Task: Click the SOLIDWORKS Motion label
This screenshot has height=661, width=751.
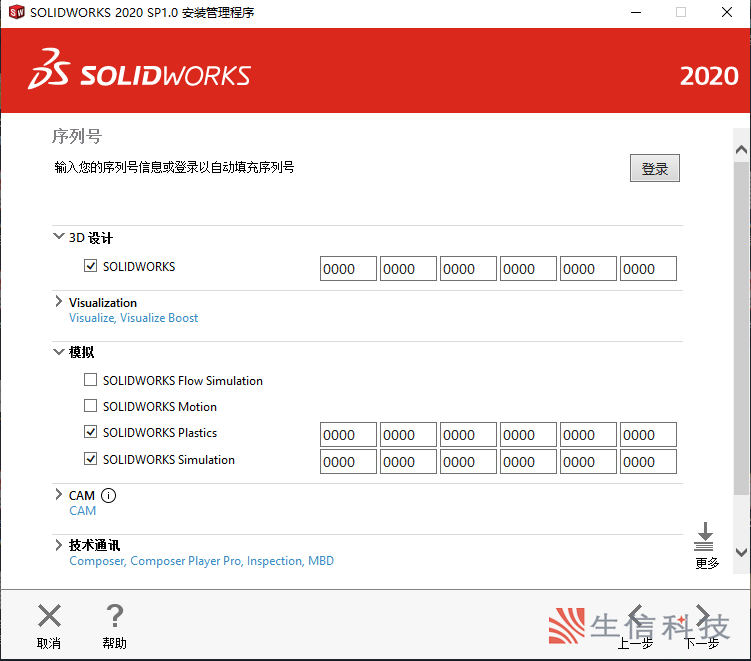Action: pyautogui.click(x=159, y=407)
